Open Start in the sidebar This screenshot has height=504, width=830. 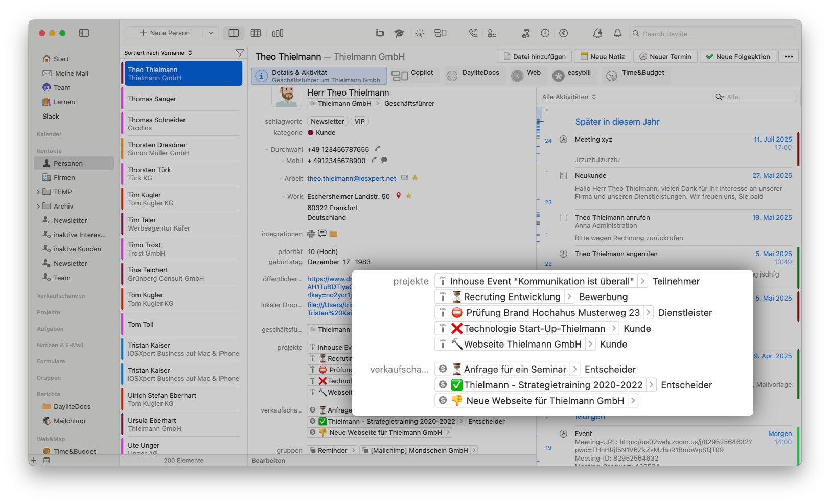(61, 59)
